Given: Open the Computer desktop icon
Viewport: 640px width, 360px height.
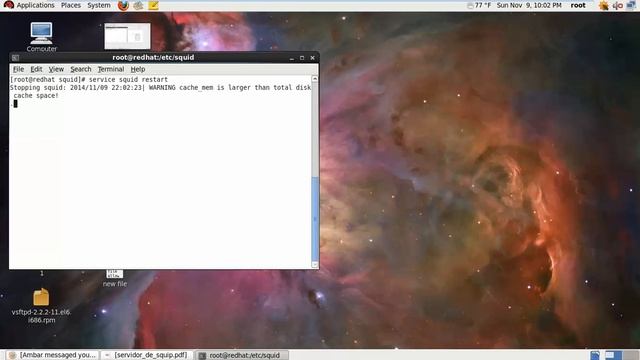Looking at the screenshot, I should [x=42, y=37].
